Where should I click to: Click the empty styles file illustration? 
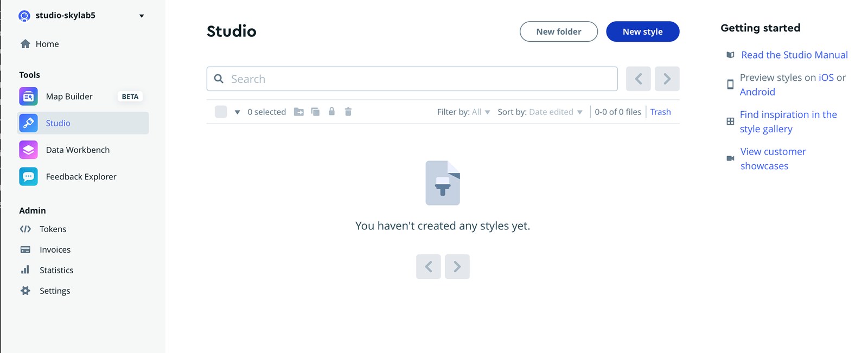click(x=443, y=183)
